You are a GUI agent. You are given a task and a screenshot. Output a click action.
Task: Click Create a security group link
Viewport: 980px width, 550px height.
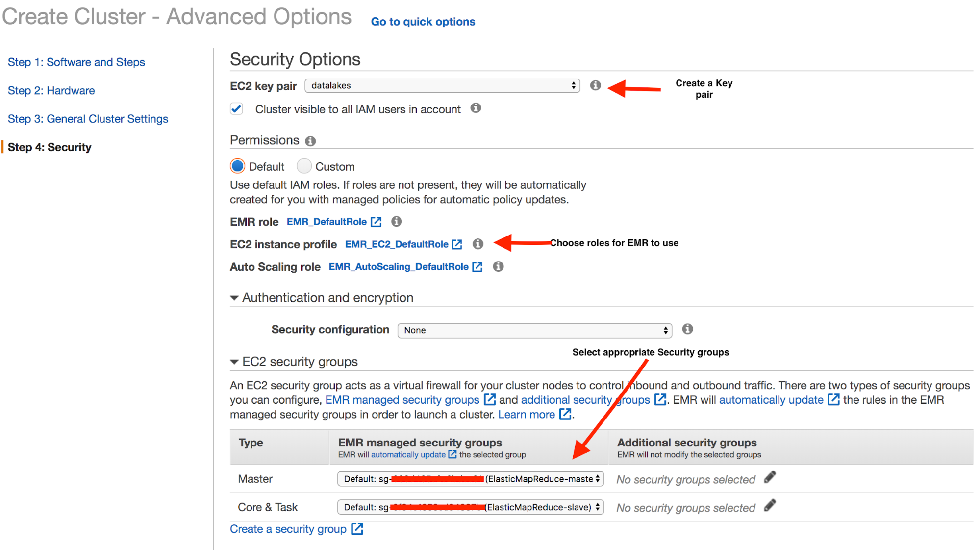coord(289,529)
